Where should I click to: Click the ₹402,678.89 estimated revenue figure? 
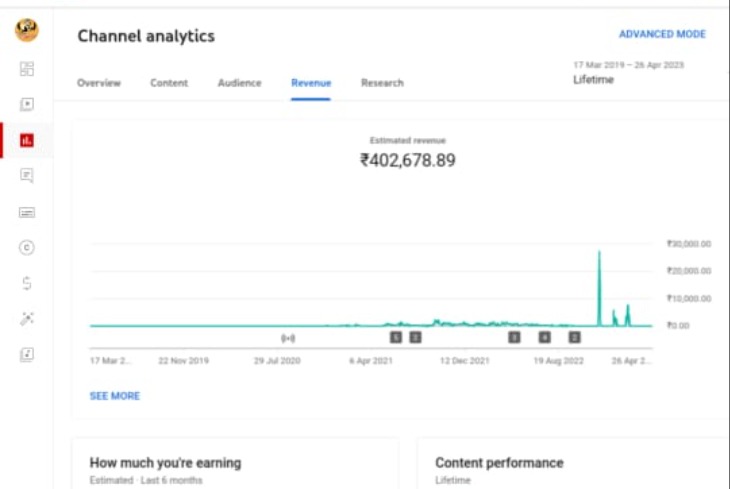click(x=408, y=160)
